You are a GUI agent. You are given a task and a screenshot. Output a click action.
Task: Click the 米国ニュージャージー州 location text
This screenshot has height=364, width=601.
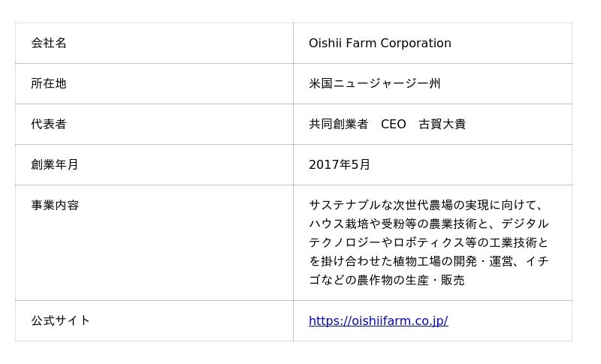[374, 84]
